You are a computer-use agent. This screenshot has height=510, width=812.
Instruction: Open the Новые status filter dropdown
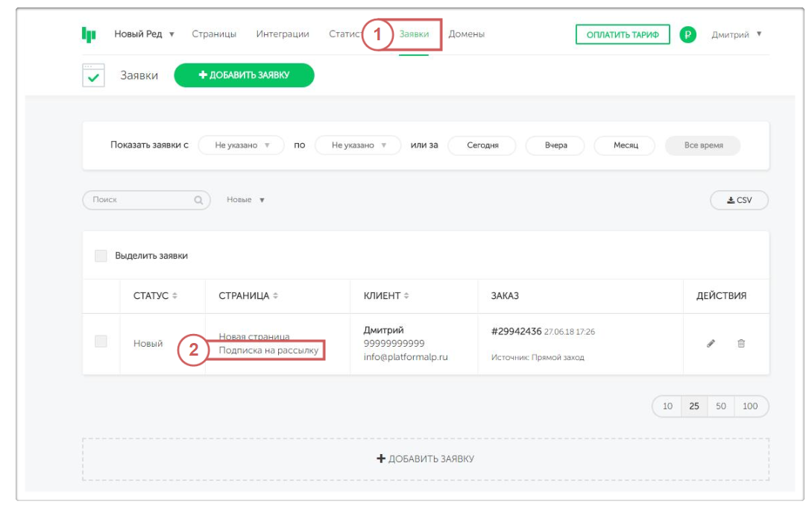coord(246,200)
